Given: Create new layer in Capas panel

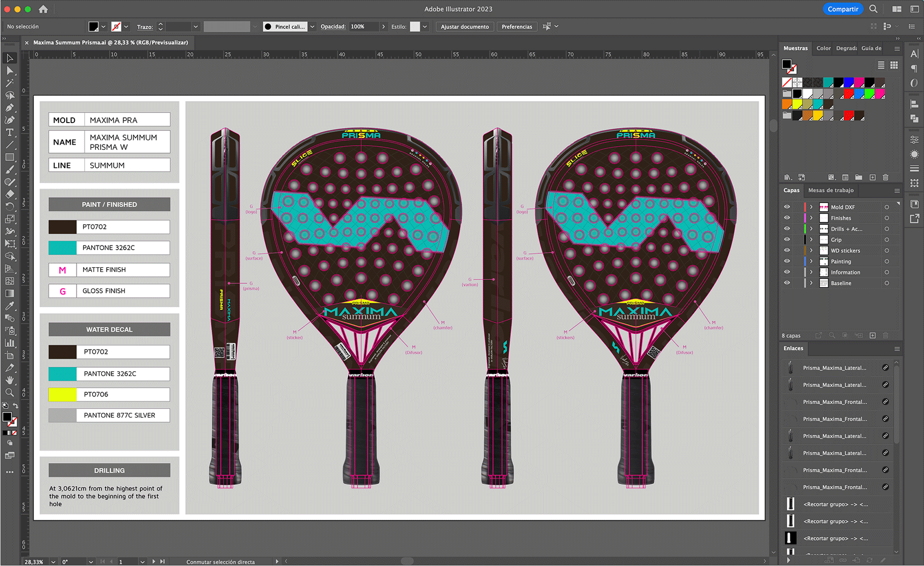Looking at the screenshot, I should [x=872, y=335].
